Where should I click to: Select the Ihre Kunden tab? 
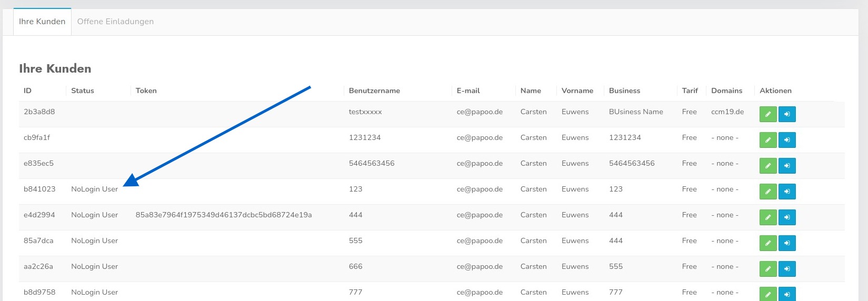[42, 22]
